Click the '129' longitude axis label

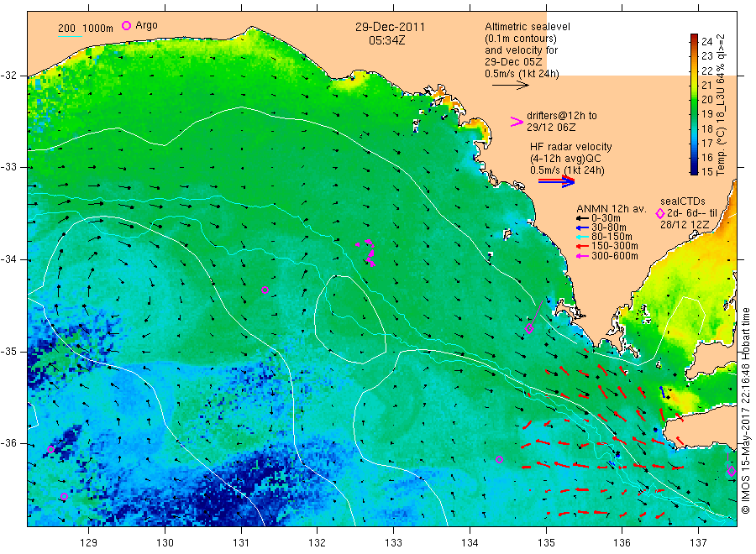coord(89,543)
